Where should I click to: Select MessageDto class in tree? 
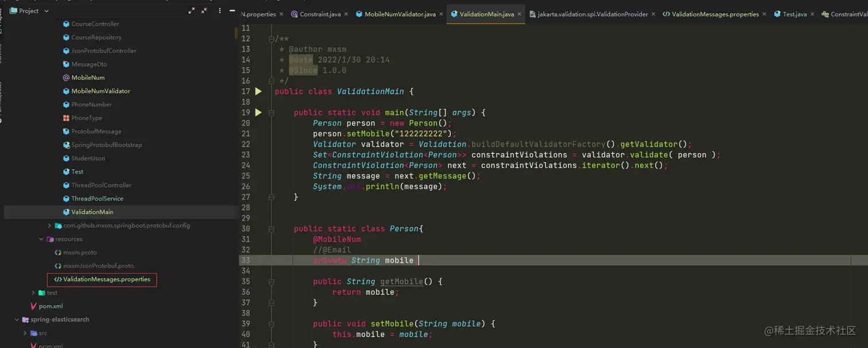pos(89,64)
